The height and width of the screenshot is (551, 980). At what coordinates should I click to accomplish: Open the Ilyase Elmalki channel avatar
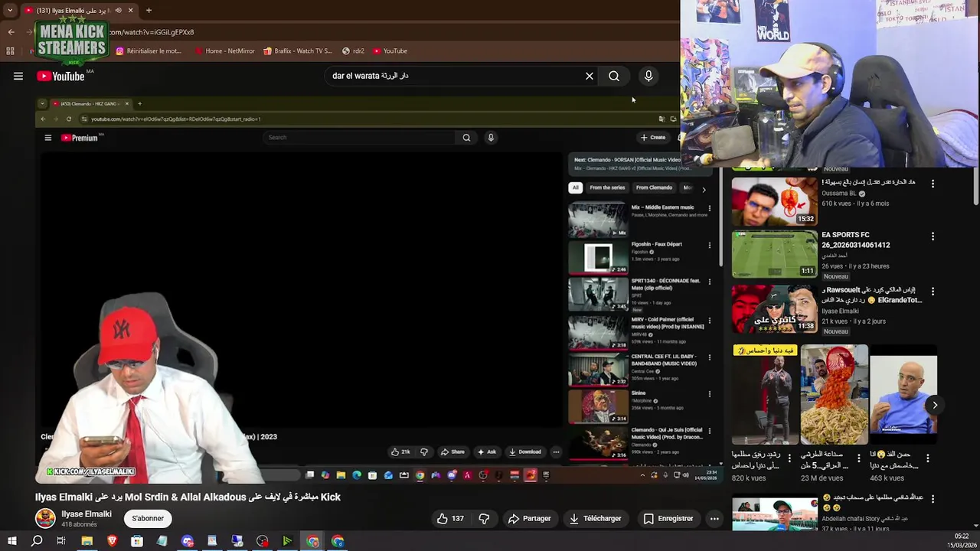45,518
